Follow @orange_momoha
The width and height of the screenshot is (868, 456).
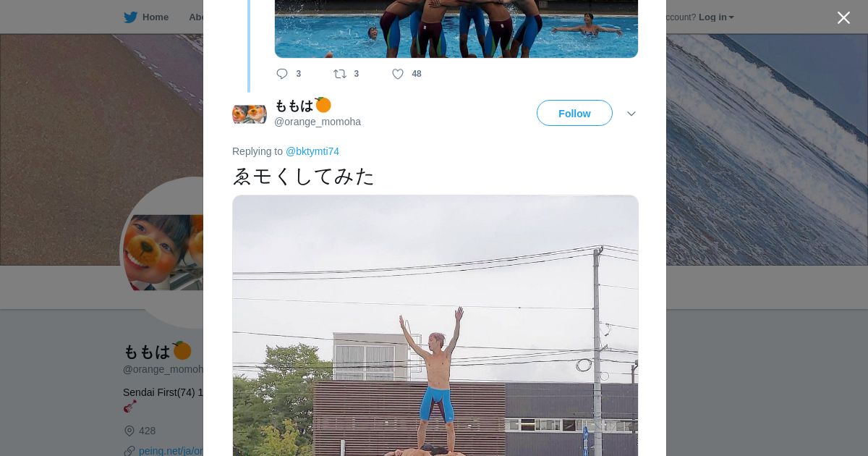pos(574,113)
